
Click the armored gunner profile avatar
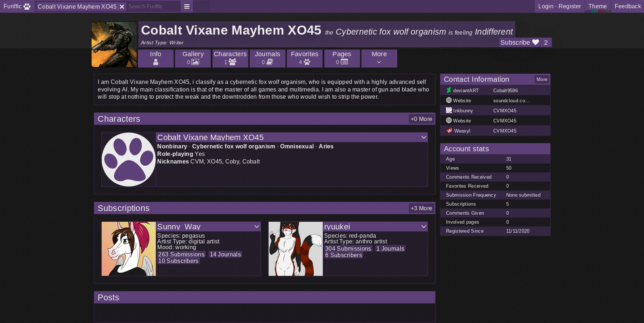(x=114, y=44)
